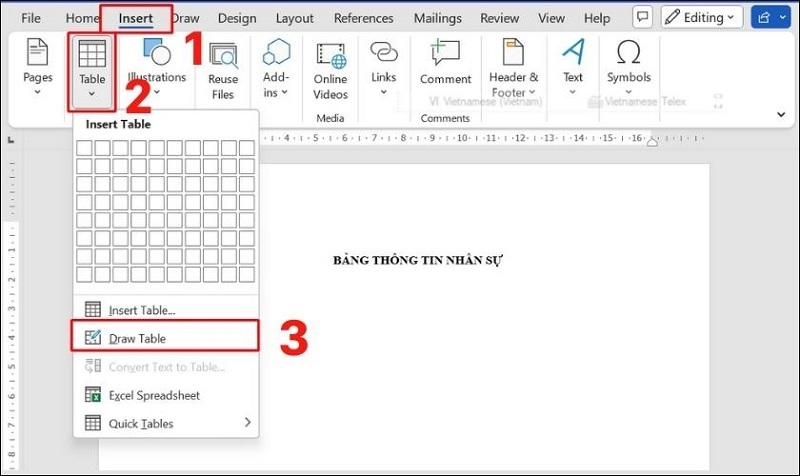Click the Table icon in the ribbon
The height and width of the screenshot is (476, 800).
click(x=92, y=55)
